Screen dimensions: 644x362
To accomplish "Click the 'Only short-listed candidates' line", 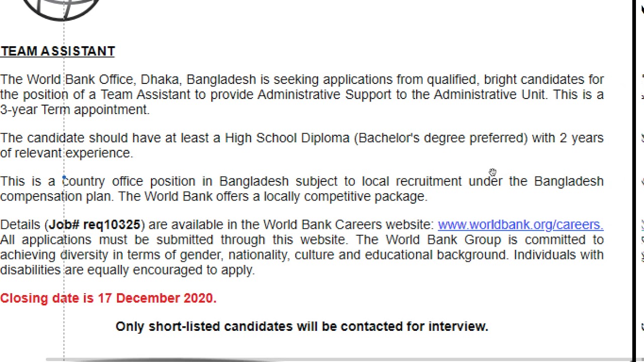I will click(302, 326).
